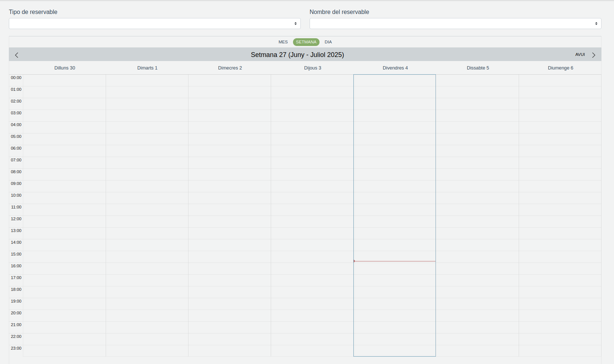Open the Dijous 3 day header
The width and height of the screenshot is (614, 364).
click(313, 68)
